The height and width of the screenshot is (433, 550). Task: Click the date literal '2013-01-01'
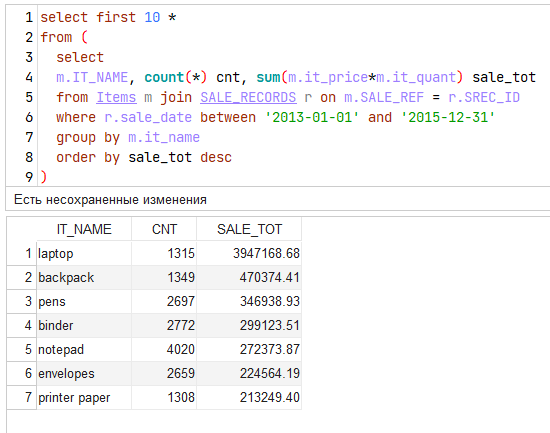click(312, 117)
